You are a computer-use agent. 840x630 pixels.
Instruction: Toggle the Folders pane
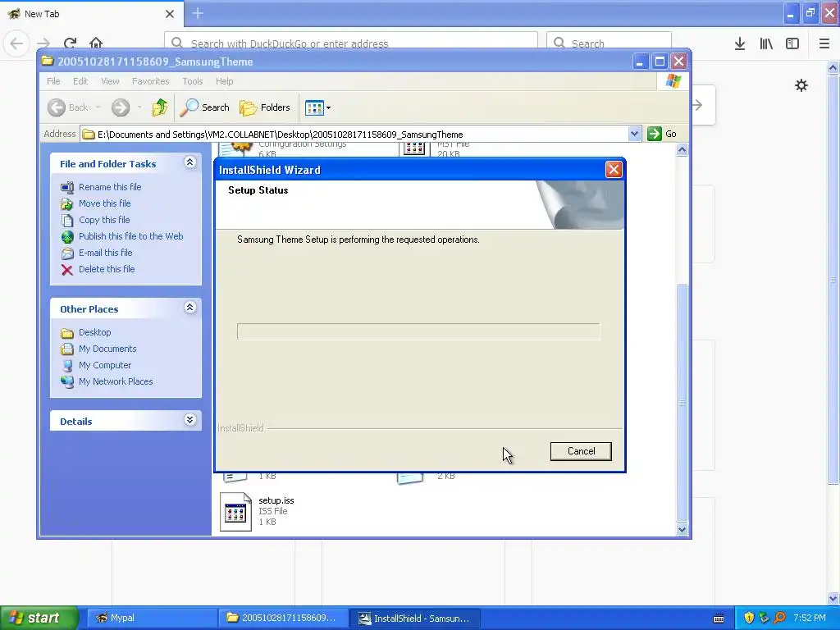pos(265,107)
